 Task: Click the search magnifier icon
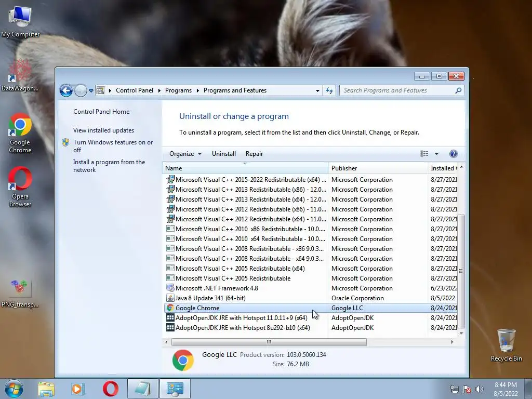(x=458, y=90)
